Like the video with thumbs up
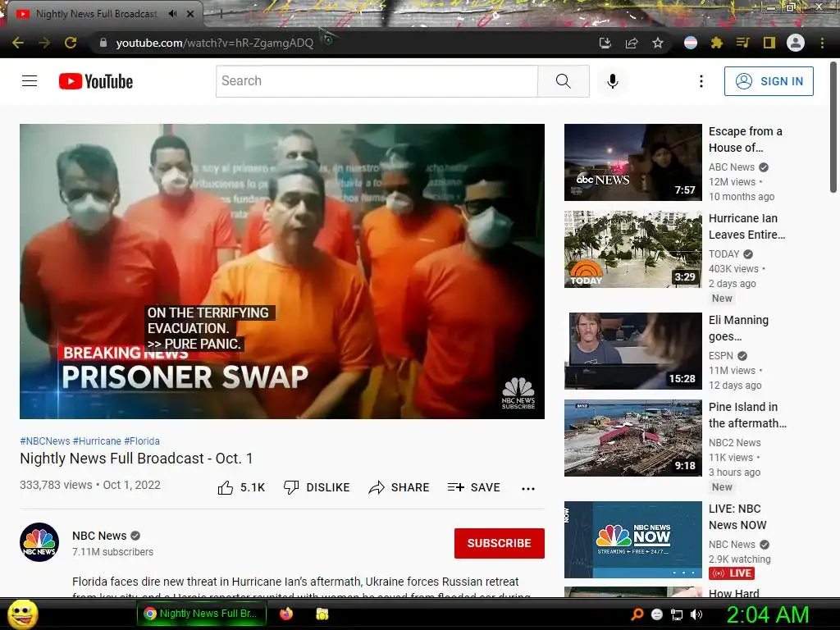Image resolution: width=840 pixels, height=630 pixels. (242, 487)
